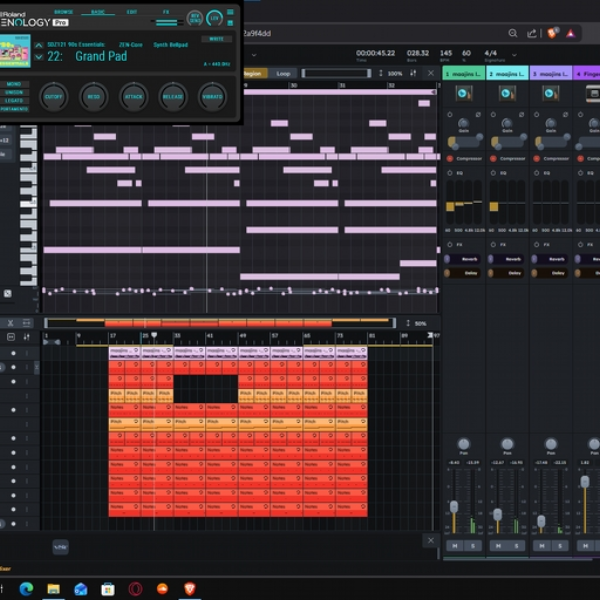Close the bottom panel with the X

[x=430, y=540]
